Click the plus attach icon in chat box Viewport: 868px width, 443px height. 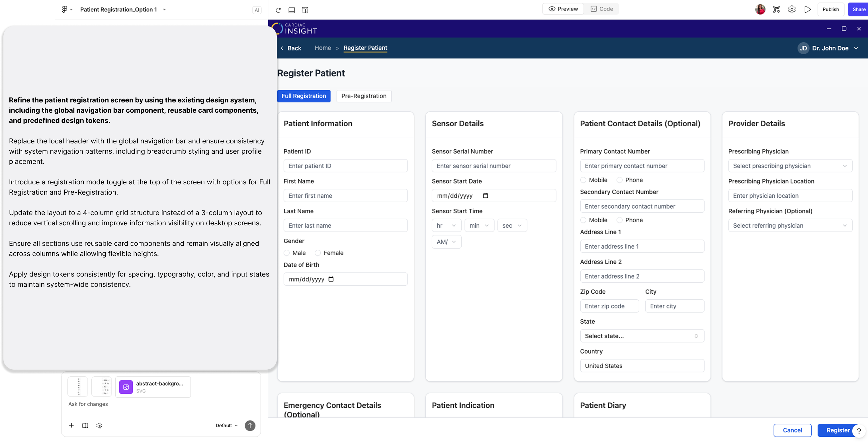pos(71,425)
